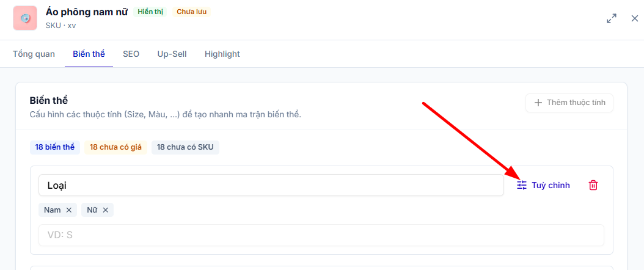Switch to the SEO tab
644x270 pixels.
point(131,54)
